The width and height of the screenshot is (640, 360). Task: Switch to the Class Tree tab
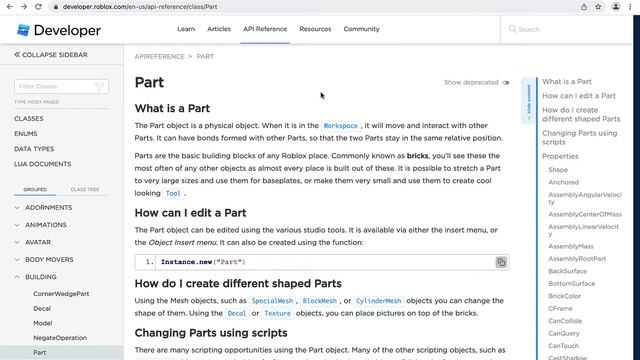(85, 189)
